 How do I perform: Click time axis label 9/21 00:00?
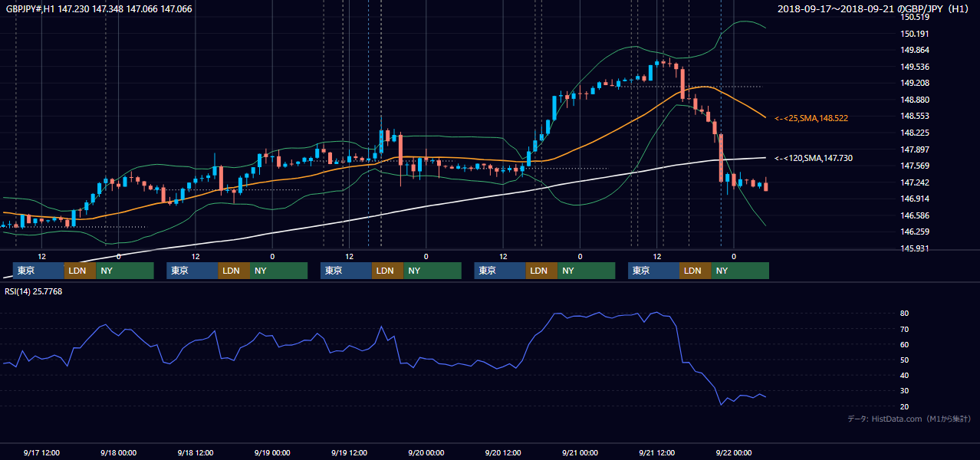[x=579, y=453]
